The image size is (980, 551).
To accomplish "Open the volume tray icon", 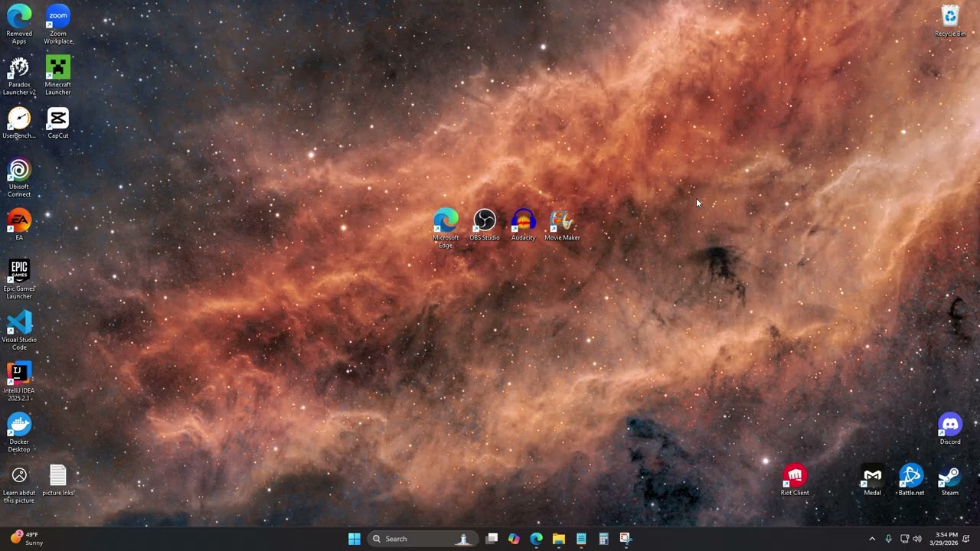I will (917, 539).
